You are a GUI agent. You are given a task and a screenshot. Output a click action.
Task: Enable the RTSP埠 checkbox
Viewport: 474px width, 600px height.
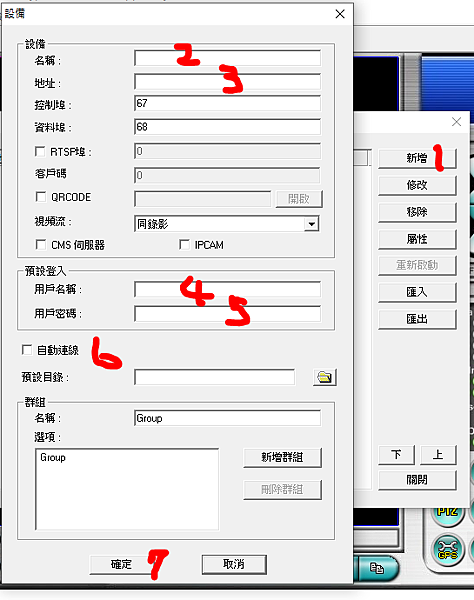click(x=40, y=152)
